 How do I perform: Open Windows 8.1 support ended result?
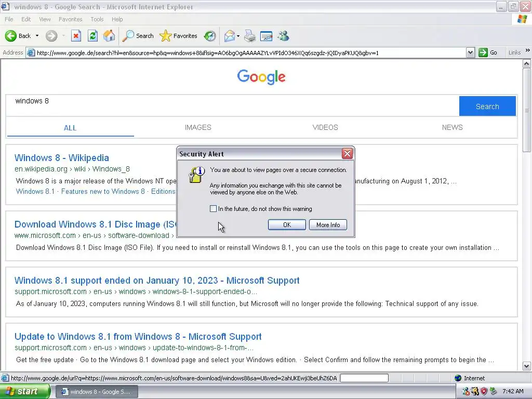(x=157, y=281)
